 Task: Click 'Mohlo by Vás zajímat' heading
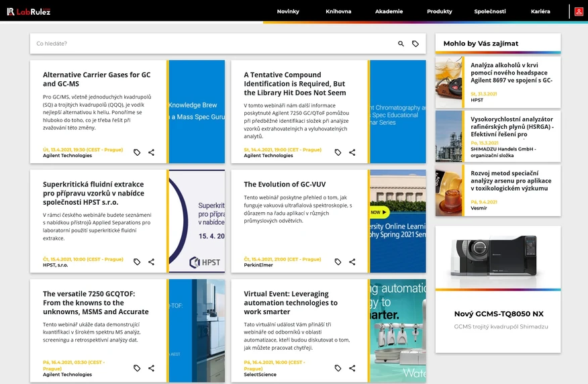click(x=481, y=44)
